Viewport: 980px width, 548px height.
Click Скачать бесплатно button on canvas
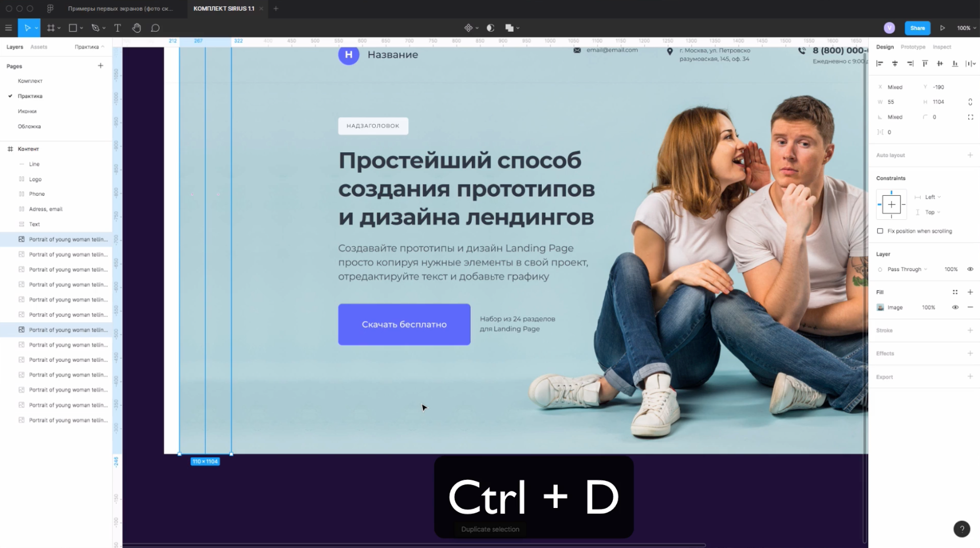coord(404,325)
